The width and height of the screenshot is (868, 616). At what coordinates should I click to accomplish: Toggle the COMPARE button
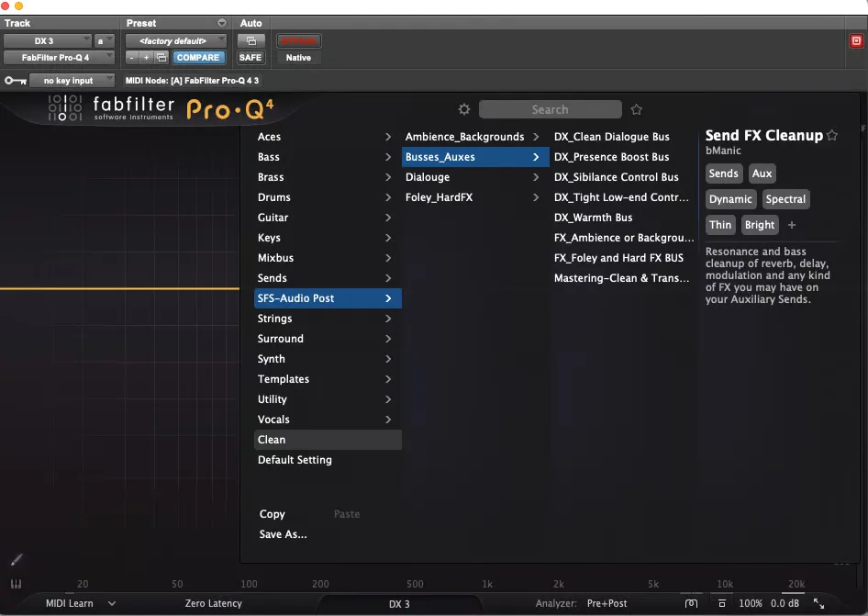(198, 58)
